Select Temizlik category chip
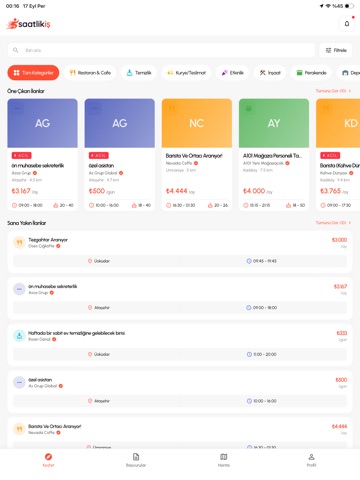The image size is (360, 480). [x=139, y=73]
